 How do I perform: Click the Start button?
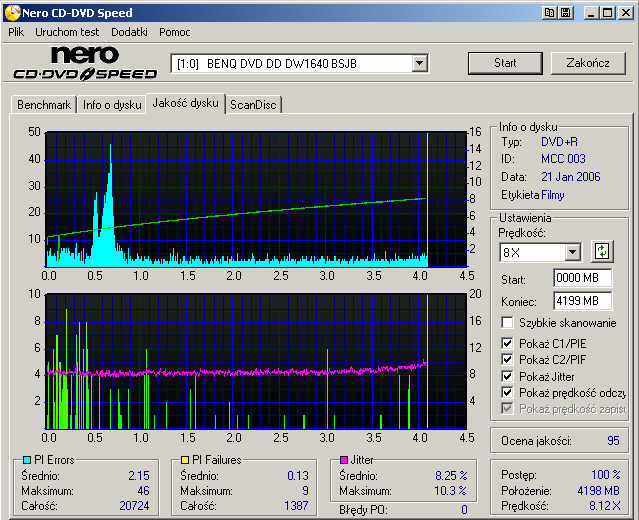click(x=505, y=63)
